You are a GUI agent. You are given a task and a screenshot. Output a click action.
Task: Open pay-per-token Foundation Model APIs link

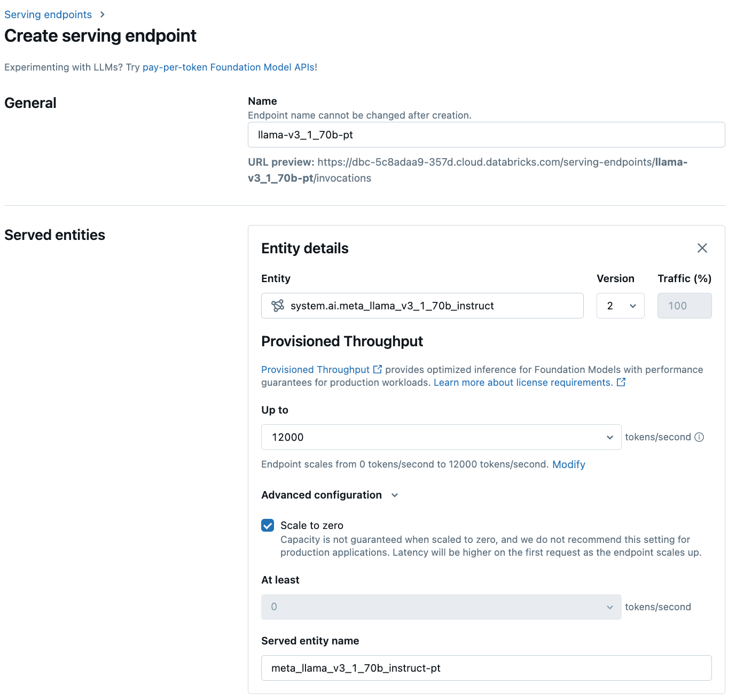[x=228, y=67]
